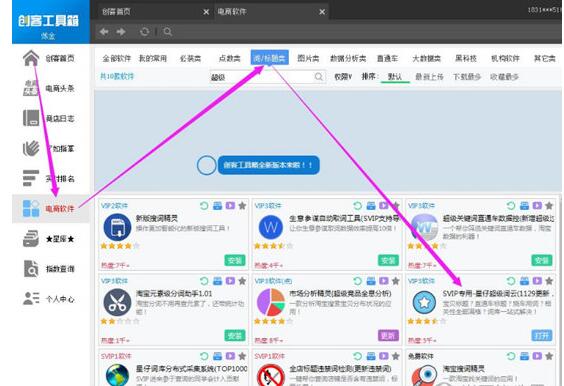Install 生意参谋自动取词工具 with 安装 button
564x386 pixels.
(x=388, y=260)
